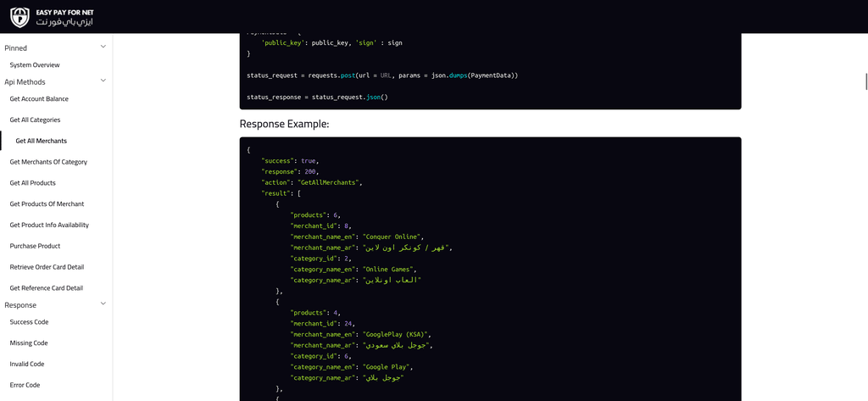The height and width of the screenshot is (401, 868).
Task: Open Missing Code response page
Action: (29, 343)
